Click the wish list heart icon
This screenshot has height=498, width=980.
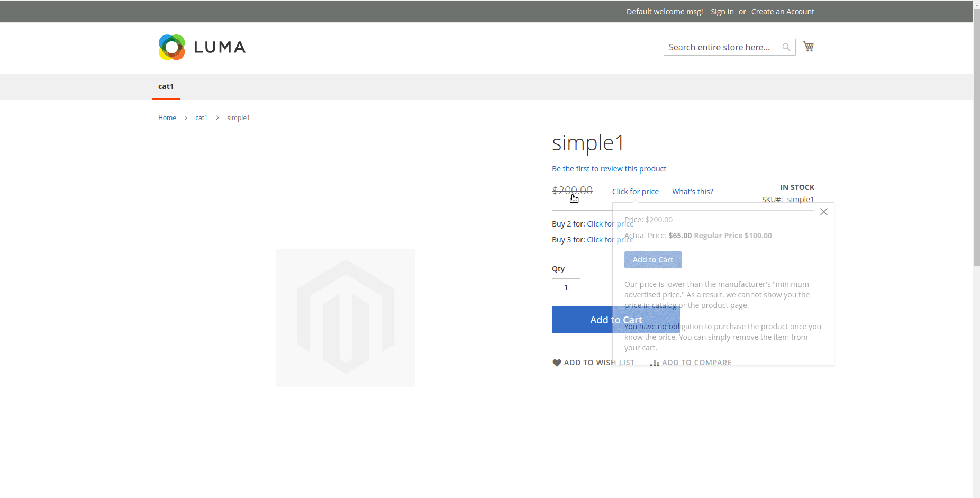557,363
